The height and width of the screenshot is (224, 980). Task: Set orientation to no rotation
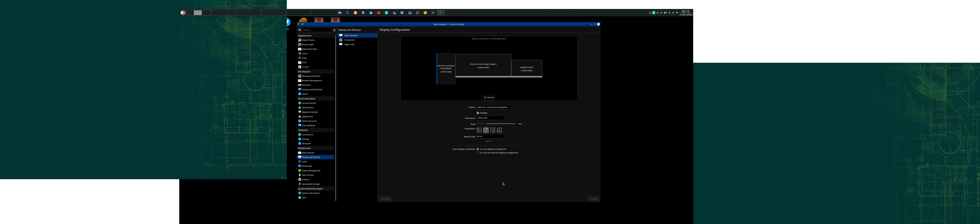pyautogui.click(x=479, y=130)
